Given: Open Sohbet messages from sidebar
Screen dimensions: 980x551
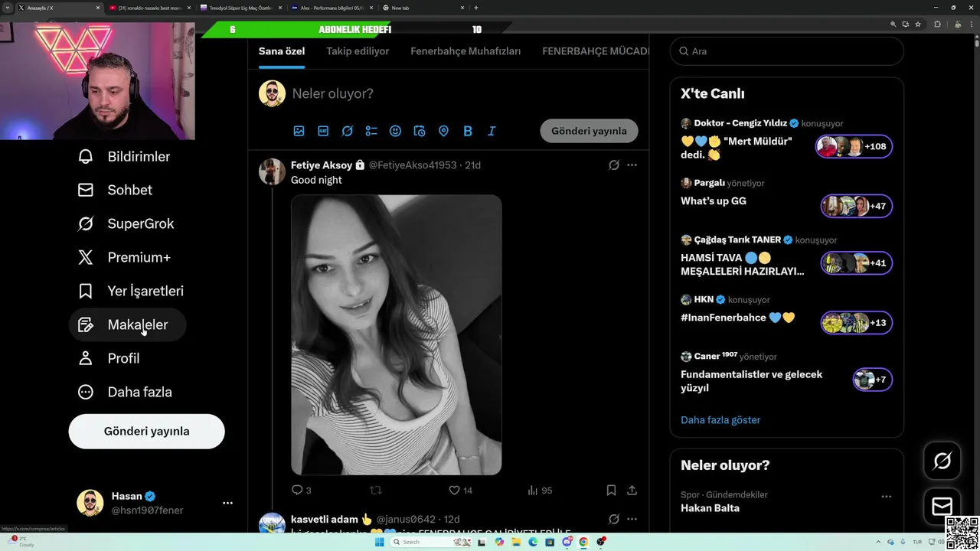Looking at the screenshot, I should click(115, 190).
